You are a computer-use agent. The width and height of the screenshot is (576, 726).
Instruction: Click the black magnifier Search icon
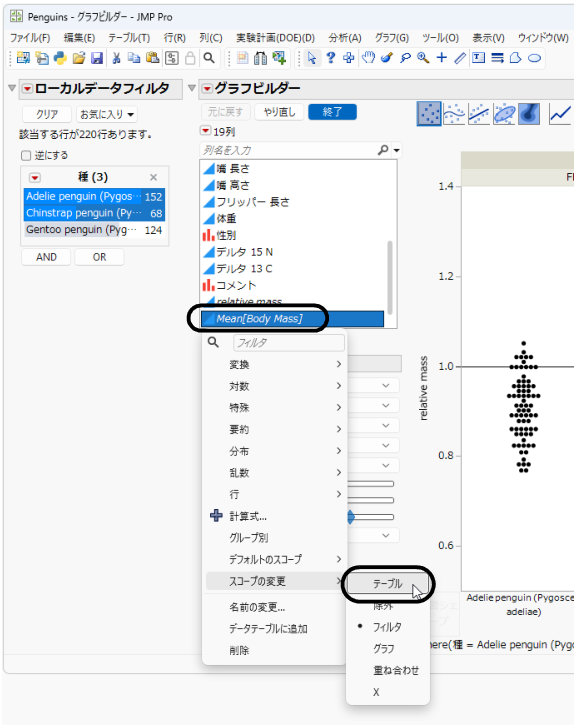[x=209, y=58]
